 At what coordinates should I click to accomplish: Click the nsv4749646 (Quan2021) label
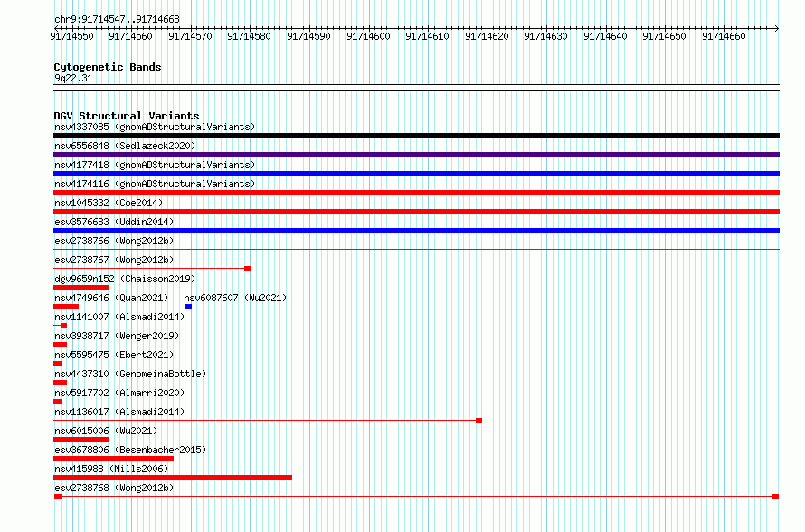(x=111, y=298)
